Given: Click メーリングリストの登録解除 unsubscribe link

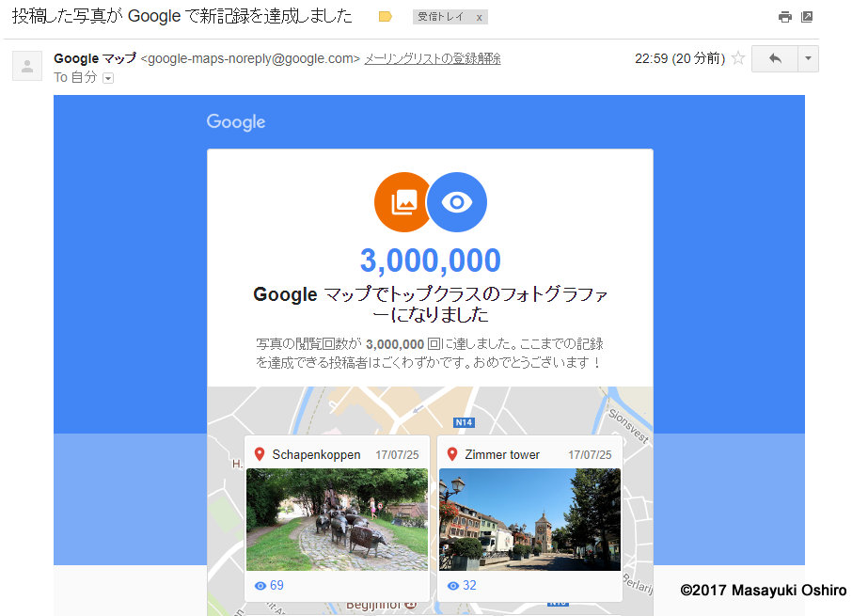Looking at the screenshot, I should (433, 58).
